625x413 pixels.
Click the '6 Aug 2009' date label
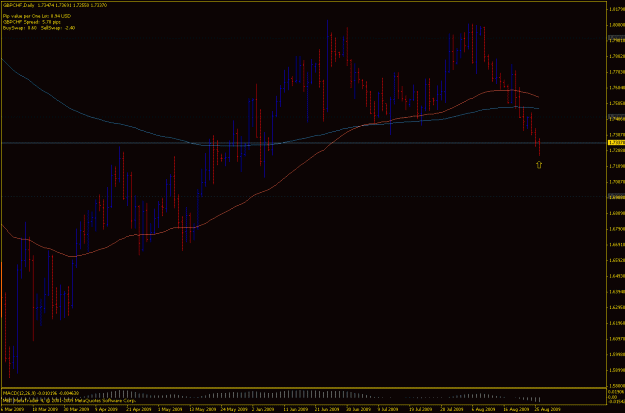pos(483,409)
